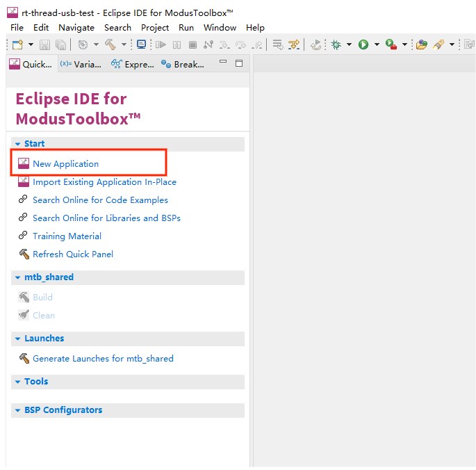Open the Training Material link
The width and height of the screenshot is (476, 470).
pyautogui.click(x=67, y=236)
